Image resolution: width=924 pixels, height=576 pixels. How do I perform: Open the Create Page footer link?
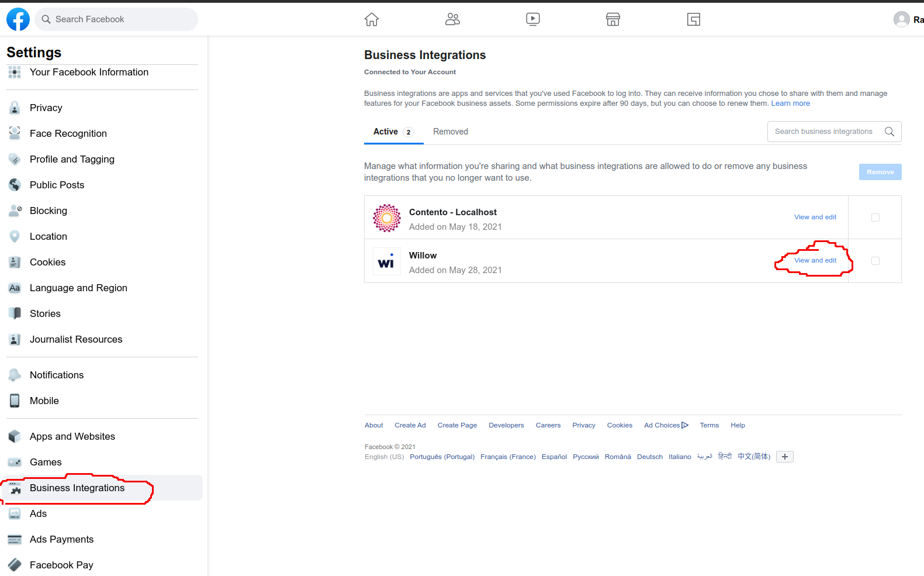pos(457,425)
